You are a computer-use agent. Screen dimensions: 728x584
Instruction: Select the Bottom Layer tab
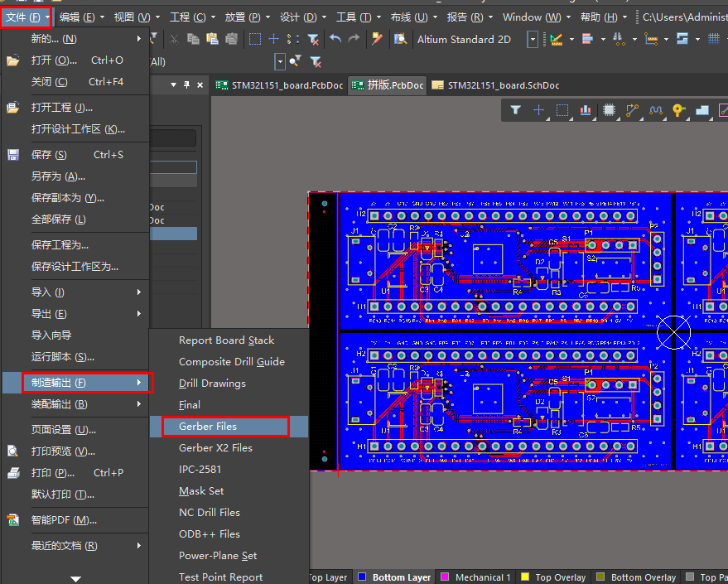pos(394,577)
